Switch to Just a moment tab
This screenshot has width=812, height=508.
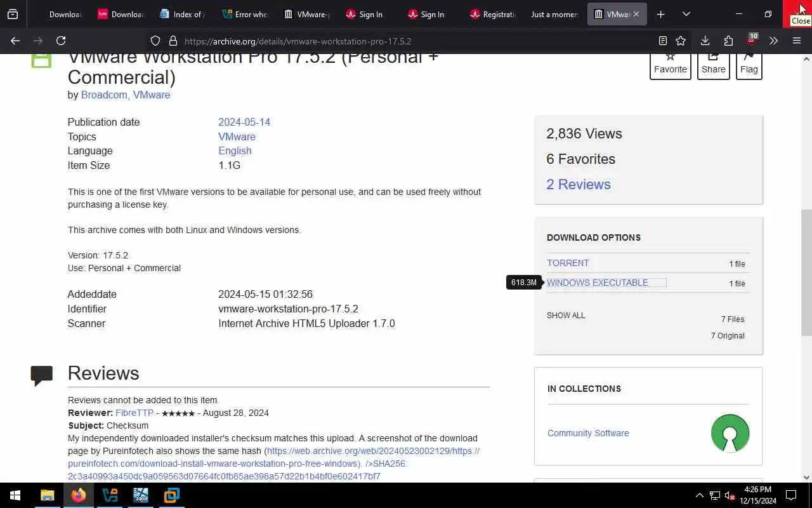554,14
